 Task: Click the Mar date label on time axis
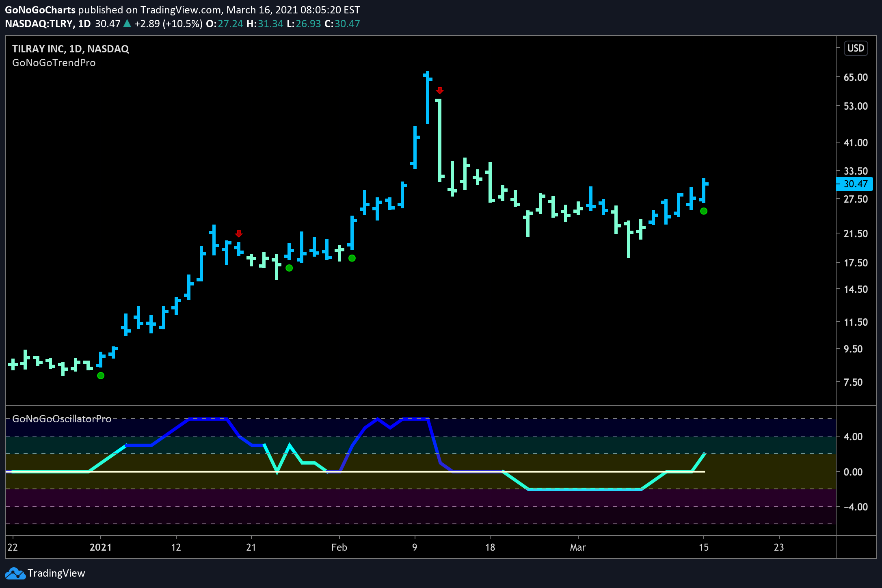point(578,547)
